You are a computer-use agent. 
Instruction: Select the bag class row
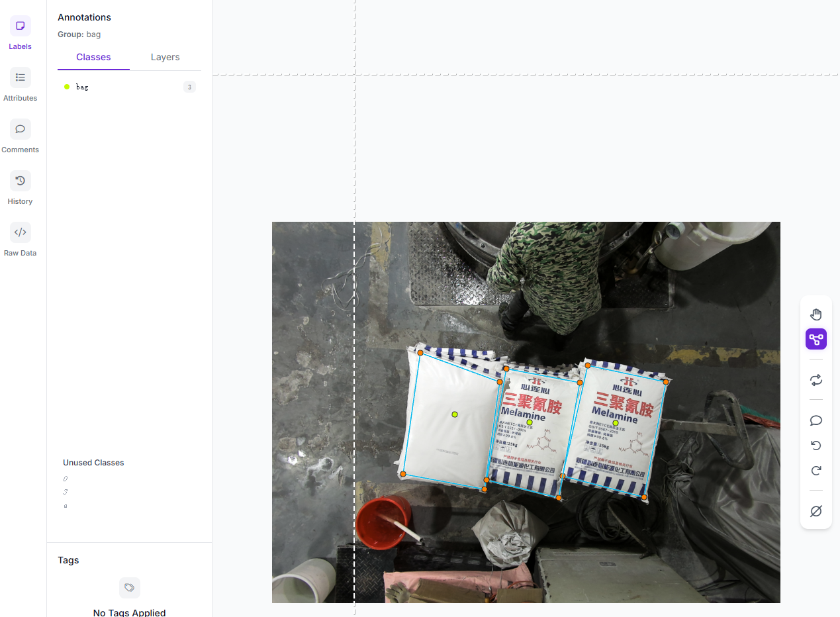coord(130,87)
